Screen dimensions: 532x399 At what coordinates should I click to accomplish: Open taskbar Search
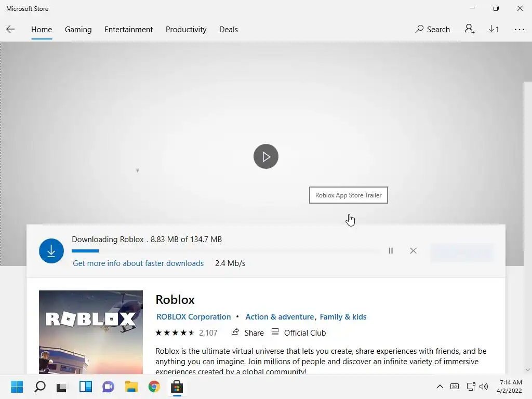pyautogui.click(x=39, y=387)
